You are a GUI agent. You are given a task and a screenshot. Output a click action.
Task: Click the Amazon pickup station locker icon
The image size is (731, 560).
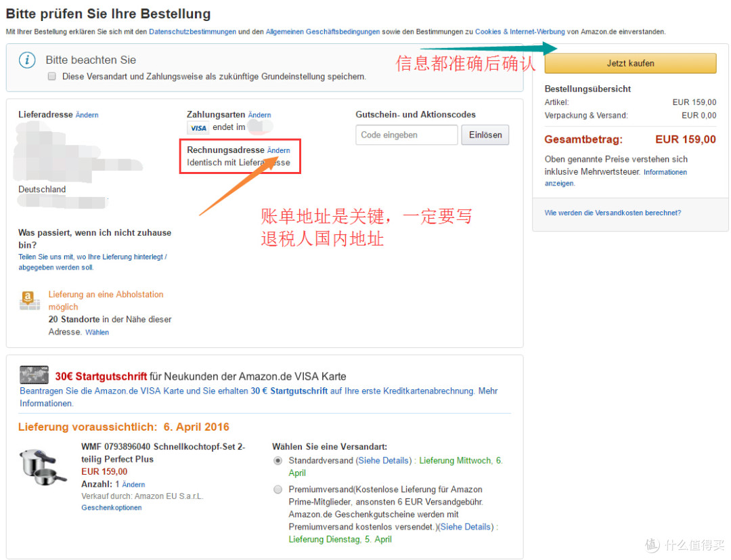29,300
